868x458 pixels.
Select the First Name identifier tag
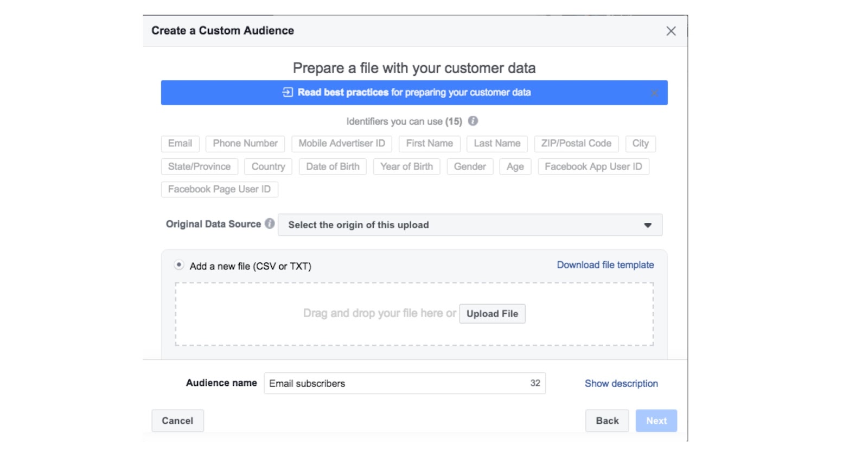pos(430,144)
